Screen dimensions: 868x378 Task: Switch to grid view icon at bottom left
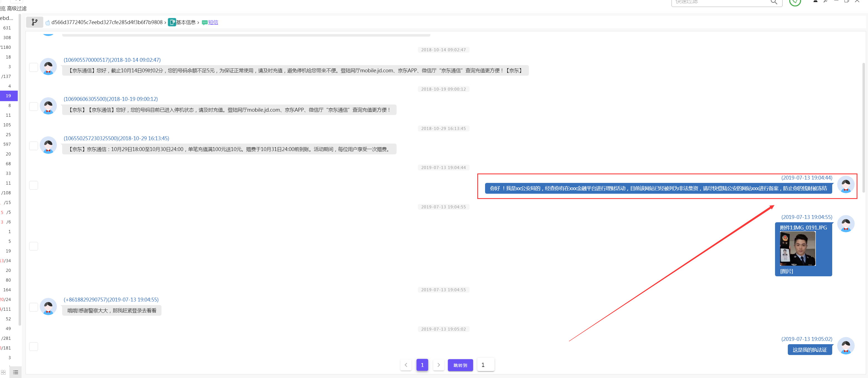point(3,372)
